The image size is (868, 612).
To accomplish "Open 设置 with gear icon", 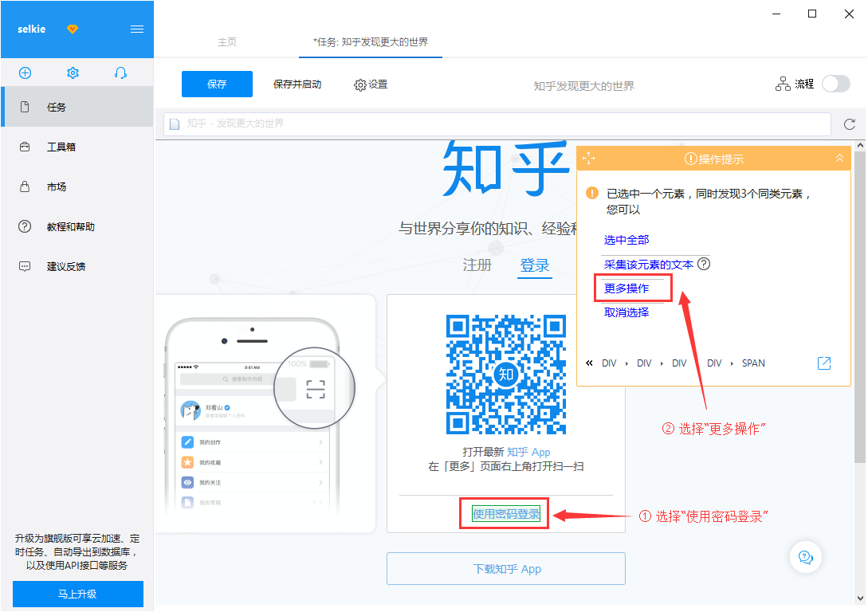I will coord(371,84).
